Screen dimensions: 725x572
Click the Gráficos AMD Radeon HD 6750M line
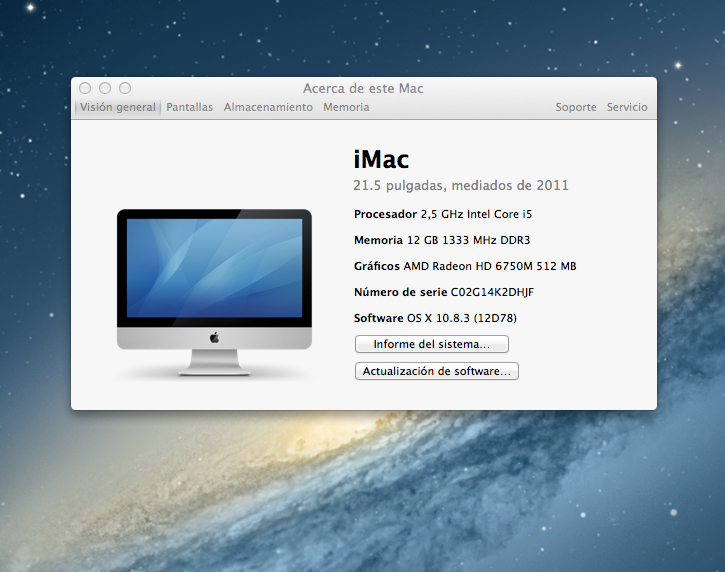[x=465, y=266]
